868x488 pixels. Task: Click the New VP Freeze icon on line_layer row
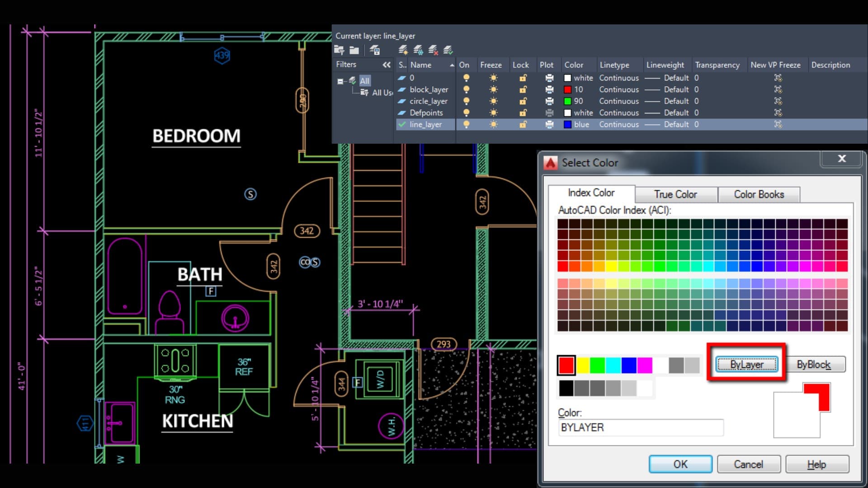[x=778, y=124]
